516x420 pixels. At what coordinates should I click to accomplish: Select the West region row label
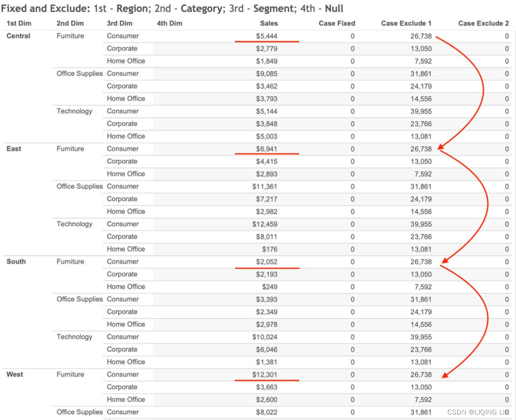point(15,374)
